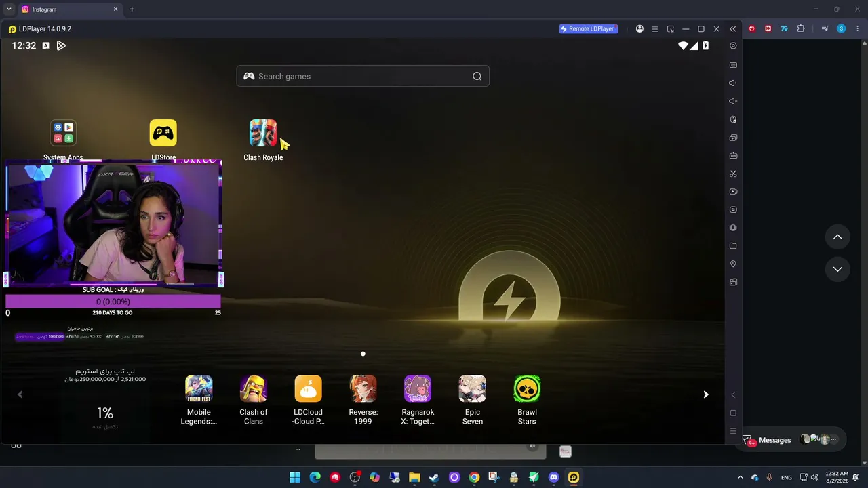Click the scissors screenshot tool in sidebar
Screen dimensions: 868x488
[733, 174]
